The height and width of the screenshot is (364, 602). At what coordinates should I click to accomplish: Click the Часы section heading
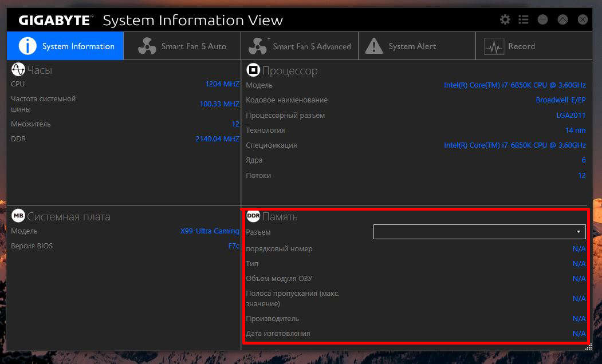tap(40, 70)
